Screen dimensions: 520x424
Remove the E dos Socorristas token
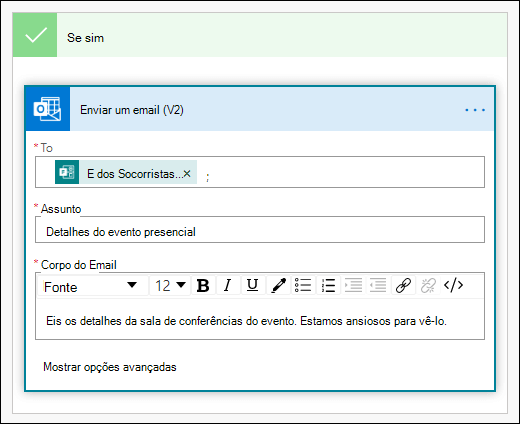tap(187, 173)
